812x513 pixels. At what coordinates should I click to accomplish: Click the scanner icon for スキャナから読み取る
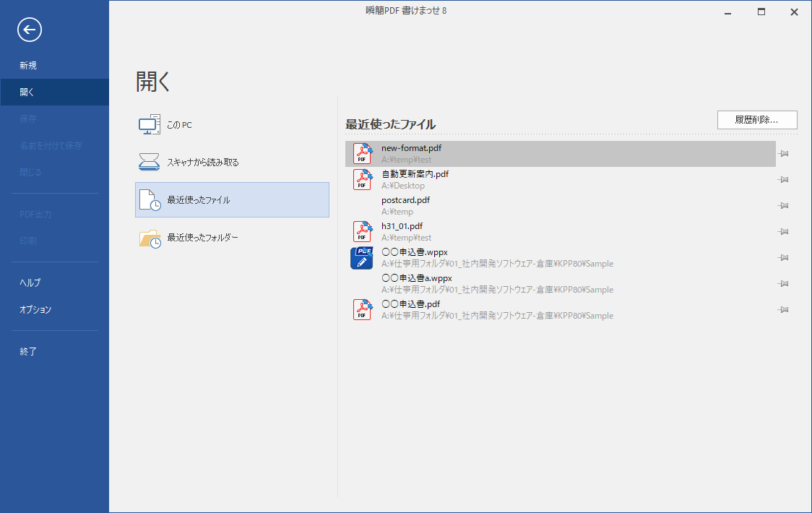(x=149, y=162)
